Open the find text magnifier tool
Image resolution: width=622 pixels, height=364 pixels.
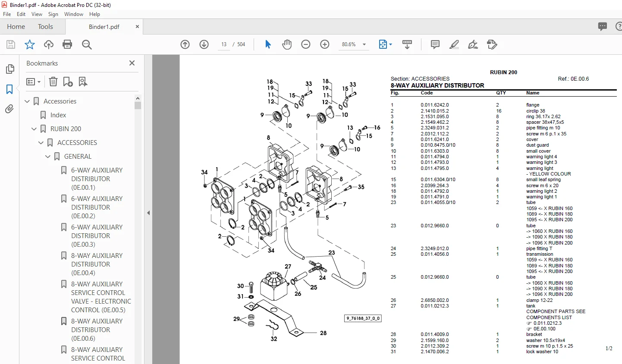(x=87, y=44)
